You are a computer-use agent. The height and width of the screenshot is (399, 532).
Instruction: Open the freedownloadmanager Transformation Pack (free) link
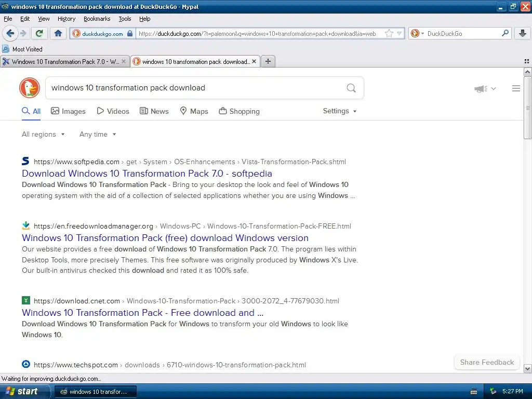click(x=165, y=238)
